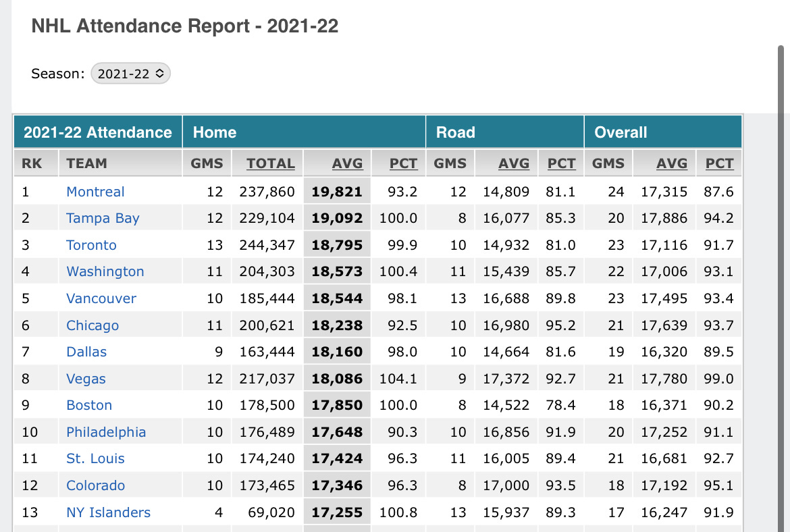790x532 pixels.
Task: Sort by Road PCT column header
Action: click(x=561, y=163)
